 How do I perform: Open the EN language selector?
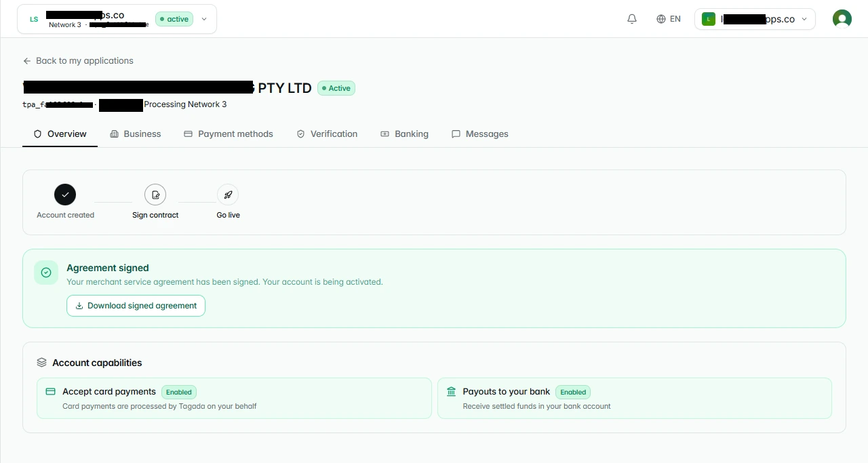coord(669,19)
